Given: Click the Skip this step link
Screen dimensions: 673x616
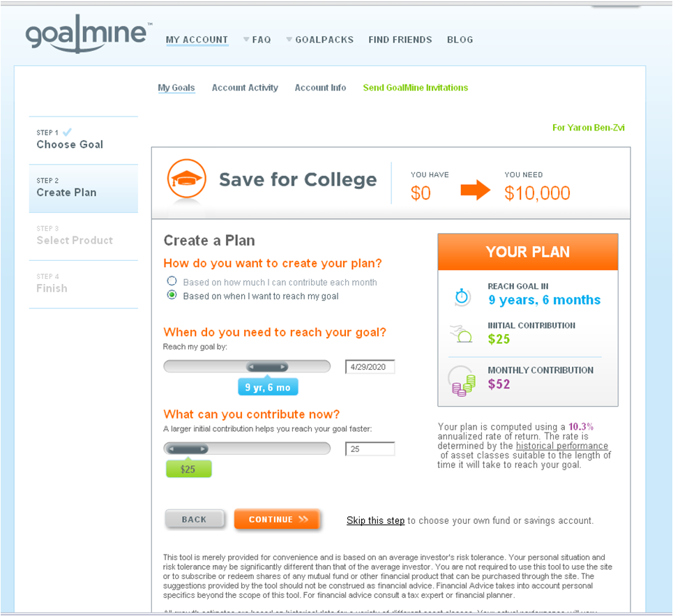Looking at the screenshot, I should tap(375, 520).
